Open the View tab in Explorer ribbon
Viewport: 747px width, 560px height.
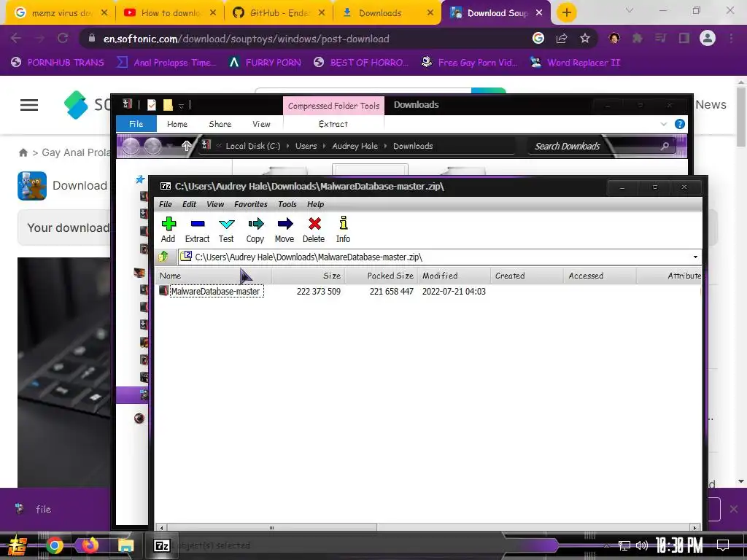(262, 124)
